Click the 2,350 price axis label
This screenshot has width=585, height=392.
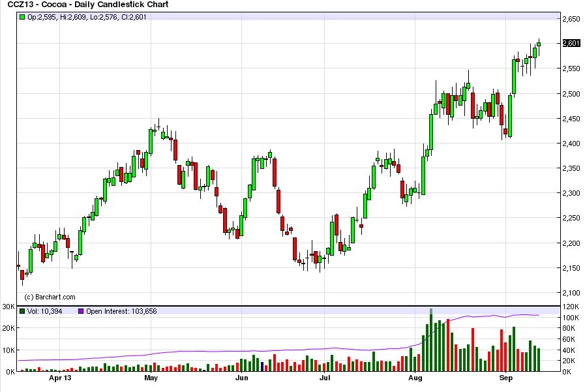(571, 168)
